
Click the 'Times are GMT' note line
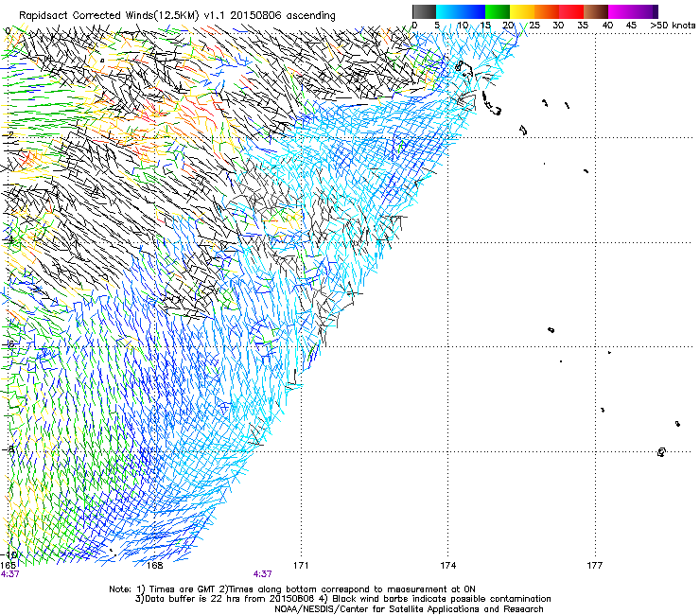[292, 589]
